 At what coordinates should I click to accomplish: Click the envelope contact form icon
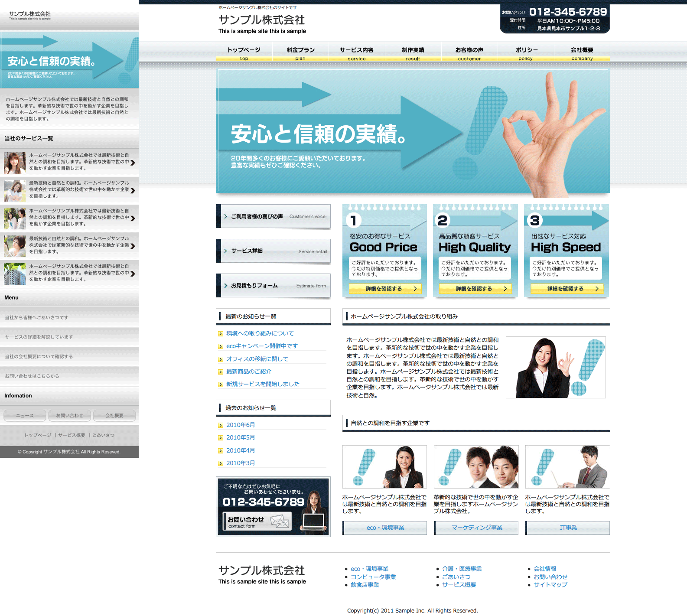tap(280, 521)
